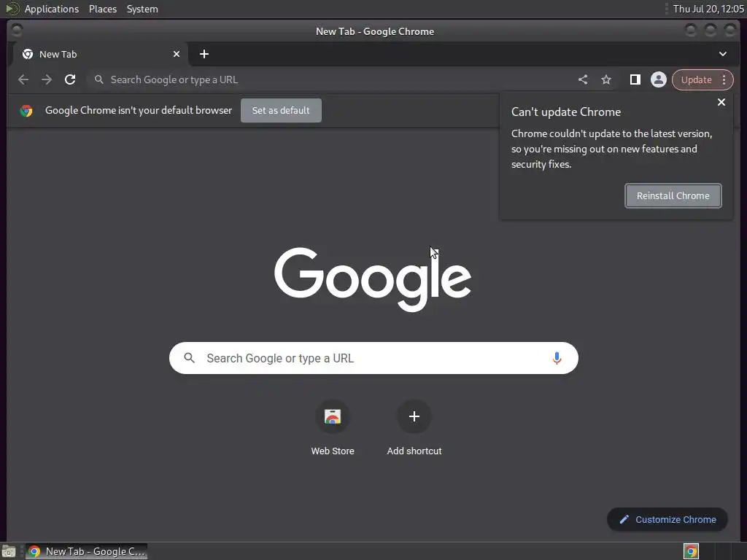Screen dimensions: 747x560
Task: Open a new tab with plus icon
Action: (x=204, y=54)
